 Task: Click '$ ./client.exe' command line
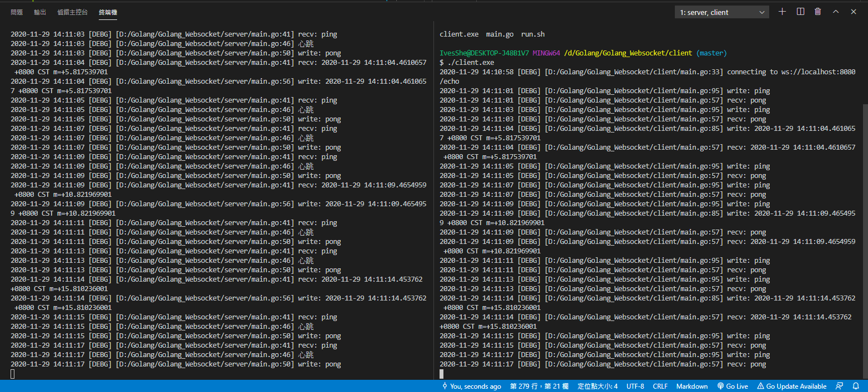467,63
